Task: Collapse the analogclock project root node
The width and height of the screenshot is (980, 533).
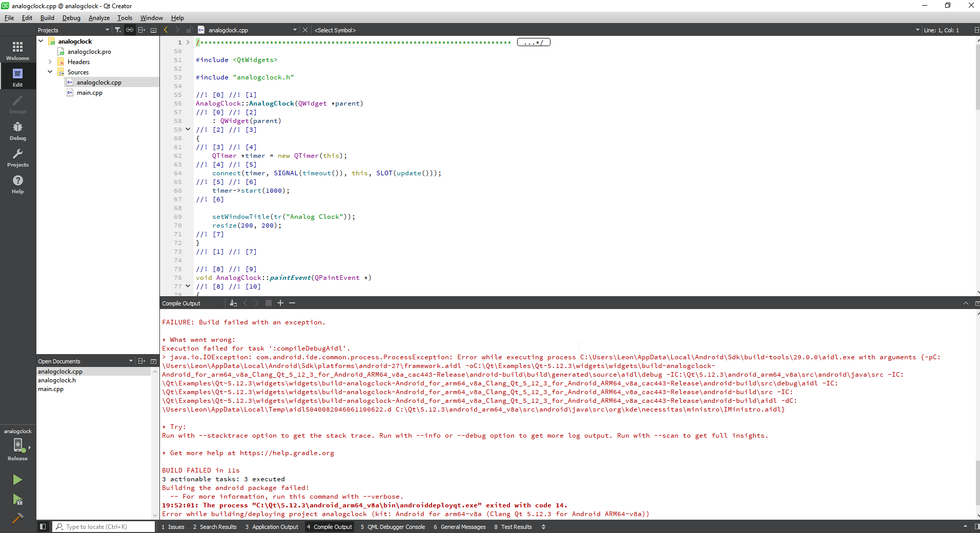Action: tap(41, 42)
